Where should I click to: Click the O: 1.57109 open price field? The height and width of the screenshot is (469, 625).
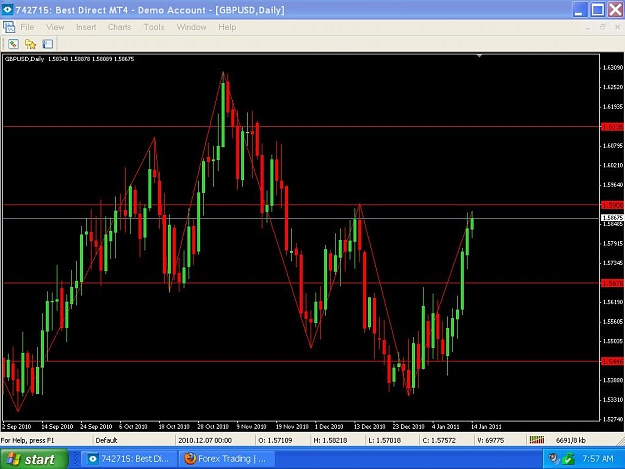click(x=275, y=440)
